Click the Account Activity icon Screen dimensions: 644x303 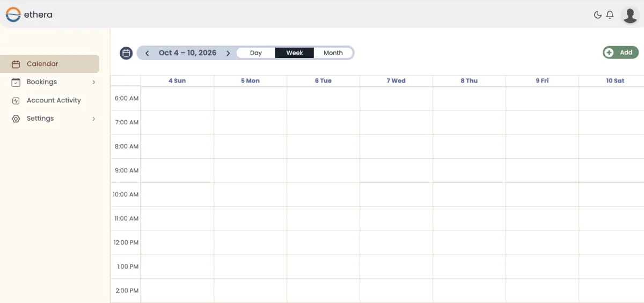coord(16,100)
